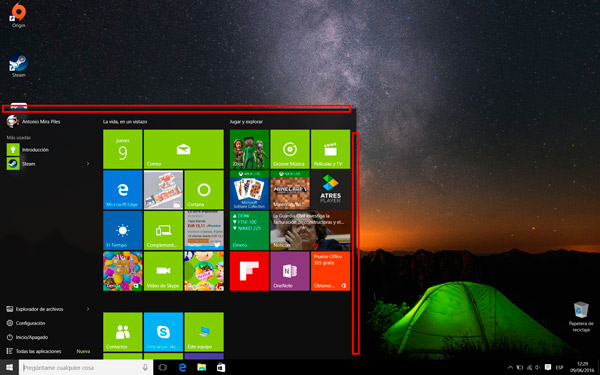The width and height of the screenshot is (600, 375).
Task: Open Task View on the taskbar
Action: tap(163, 367)
